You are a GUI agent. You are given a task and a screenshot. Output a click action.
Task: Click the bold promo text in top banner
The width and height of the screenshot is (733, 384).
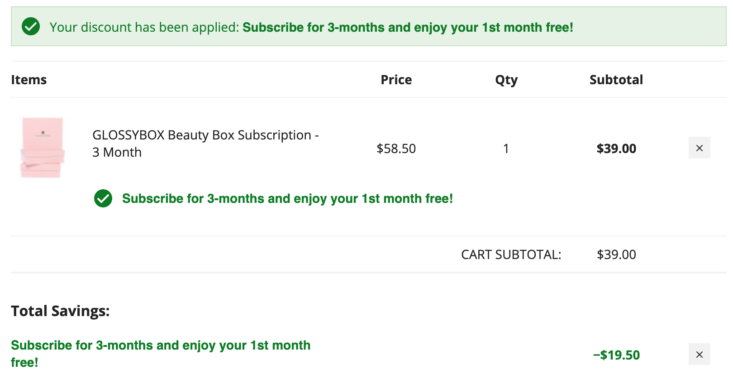pos(408,27)
